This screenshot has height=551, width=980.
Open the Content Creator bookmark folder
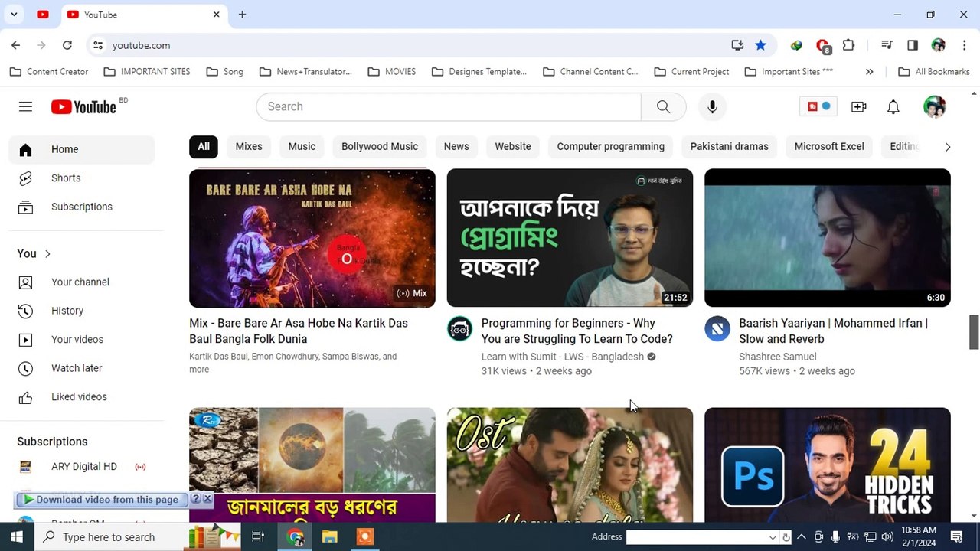click(49, 71)
